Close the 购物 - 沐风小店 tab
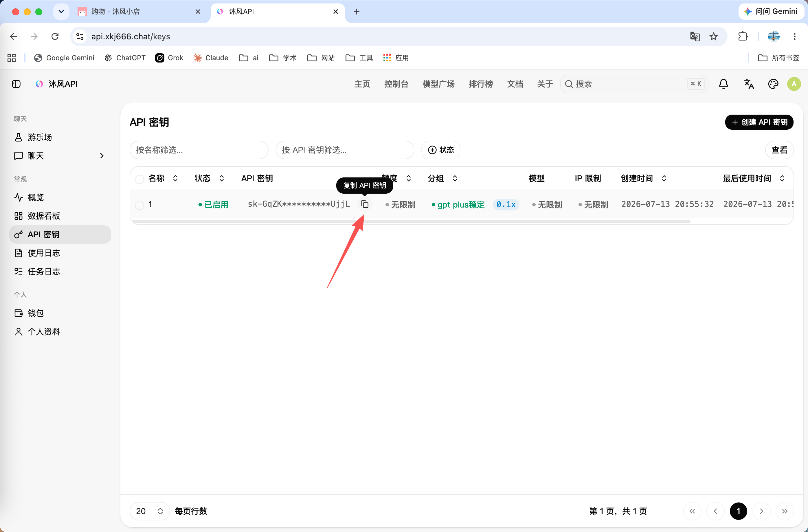This screenshot has width=808, height=532. 198,12
